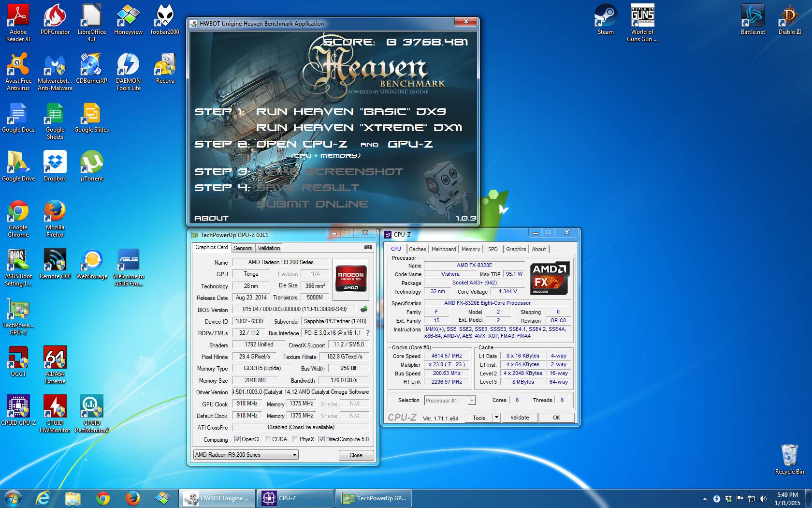Open the Processor #1 selection dropdown
Screen dimensions: 812x508
click(x=450, y=401)
